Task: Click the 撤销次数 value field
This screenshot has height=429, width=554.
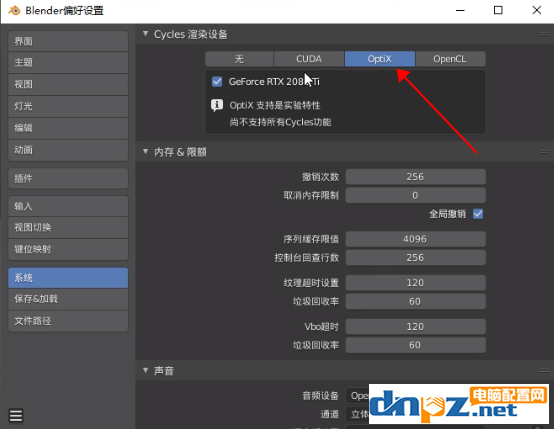Action: 416,177
